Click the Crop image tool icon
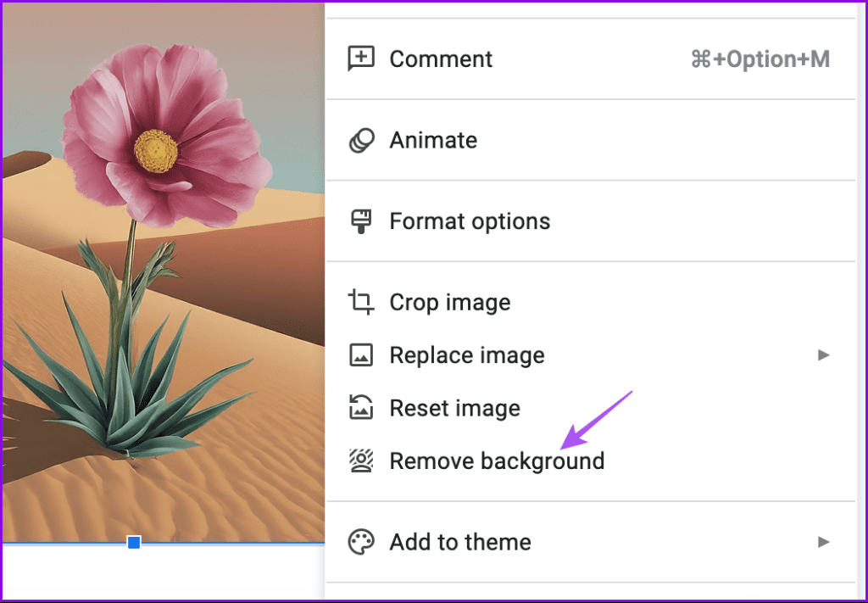 pyautogui.click(x=361, y=302)
